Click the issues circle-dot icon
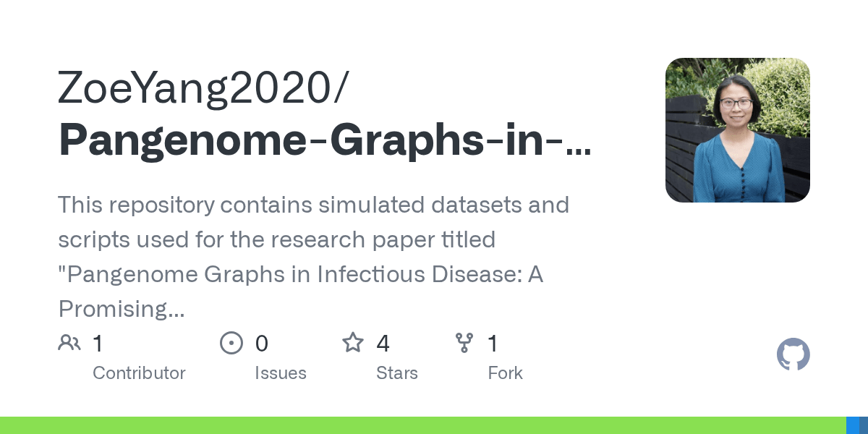This screenshot has height=434, width=868. pyautogui.click(x=231, y=343)
